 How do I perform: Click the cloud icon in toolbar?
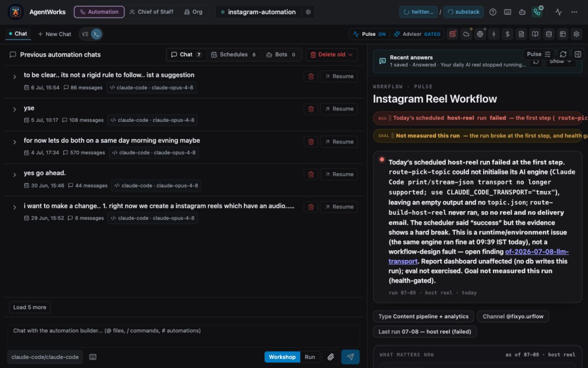(x=466, y=34)
